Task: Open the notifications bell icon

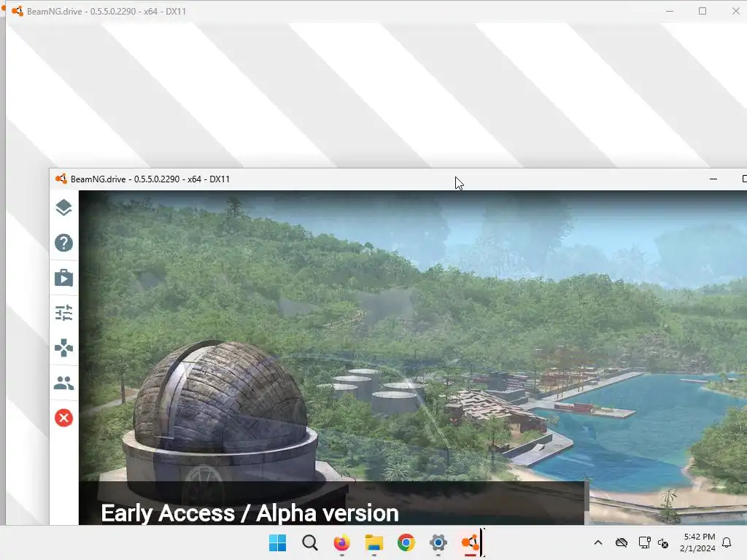Action: [x=727, y=542]
